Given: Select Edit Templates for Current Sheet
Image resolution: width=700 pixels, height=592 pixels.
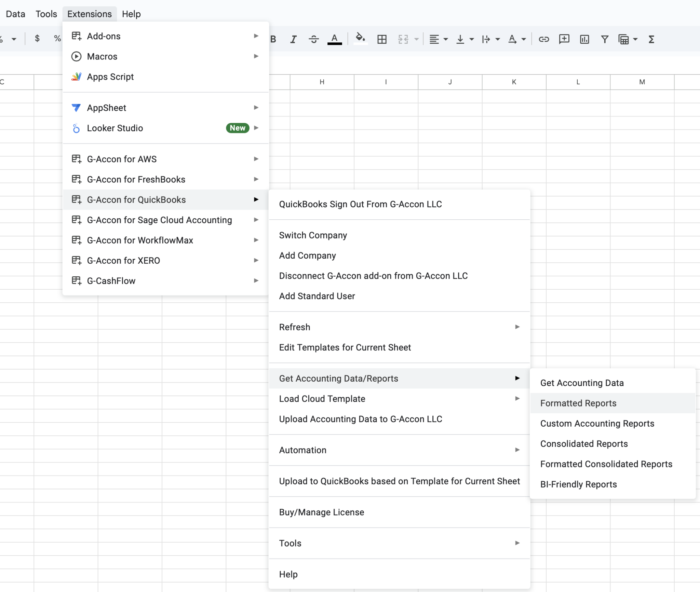Looking at the screenshot, I should (399, 347).
